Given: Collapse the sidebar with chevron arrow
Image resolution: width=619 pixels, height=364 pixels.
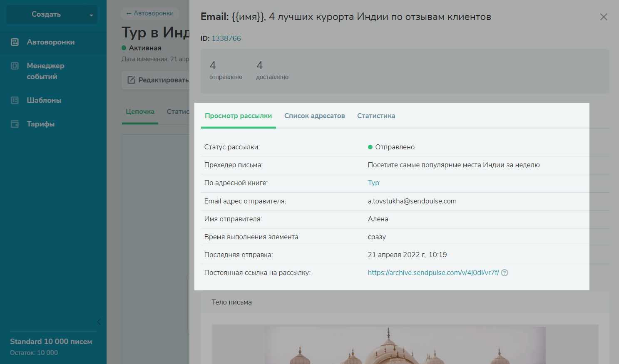Looking at the screenshot, I should [x=99, y=322].
